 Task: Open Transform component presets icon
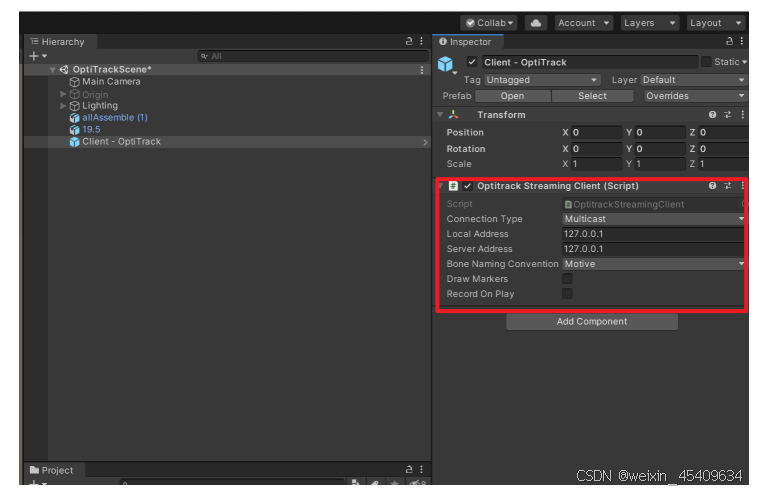728,114
